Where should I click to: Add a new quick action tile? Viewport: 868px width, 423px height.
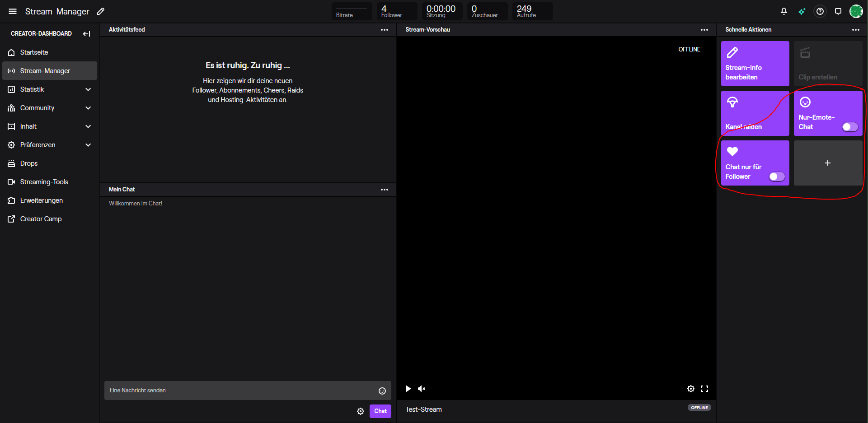tap(828, 163)
